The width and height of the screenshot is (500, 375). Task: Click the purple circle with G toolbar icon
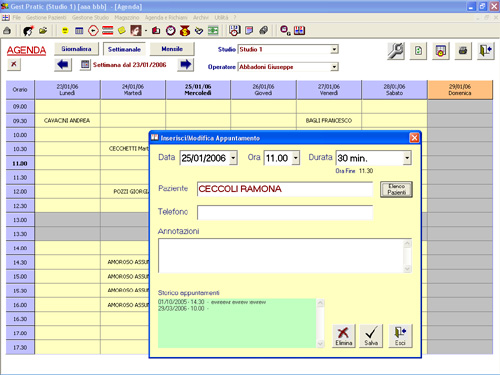285,31
